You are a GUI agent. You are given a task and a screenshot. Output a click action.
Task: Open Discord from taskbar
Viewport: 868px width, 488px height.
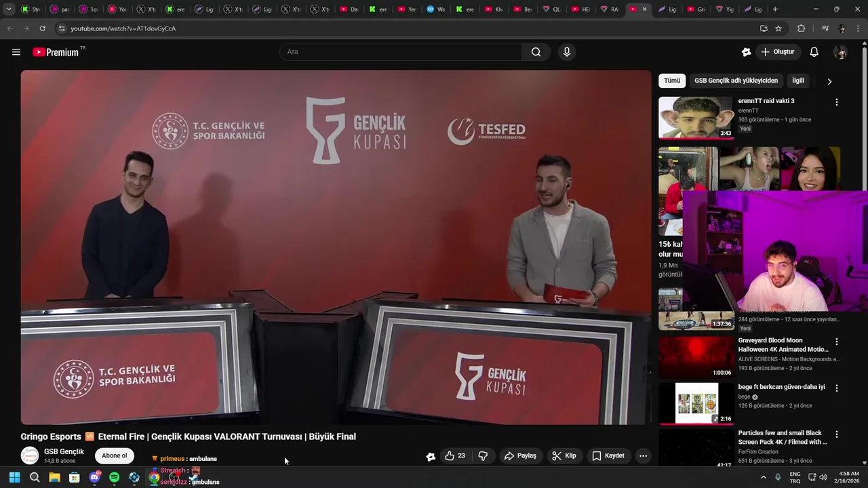94,478
